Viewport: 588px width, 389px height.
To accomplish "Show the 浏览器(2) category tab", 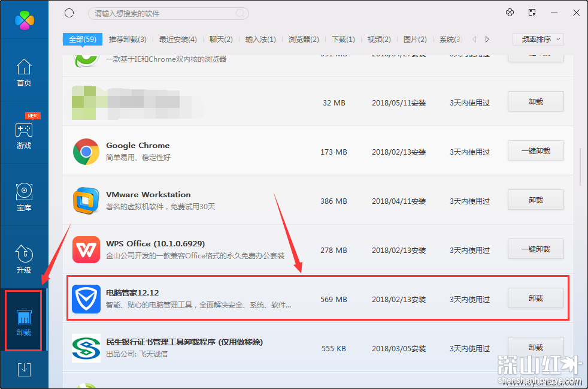I will 304,40.
